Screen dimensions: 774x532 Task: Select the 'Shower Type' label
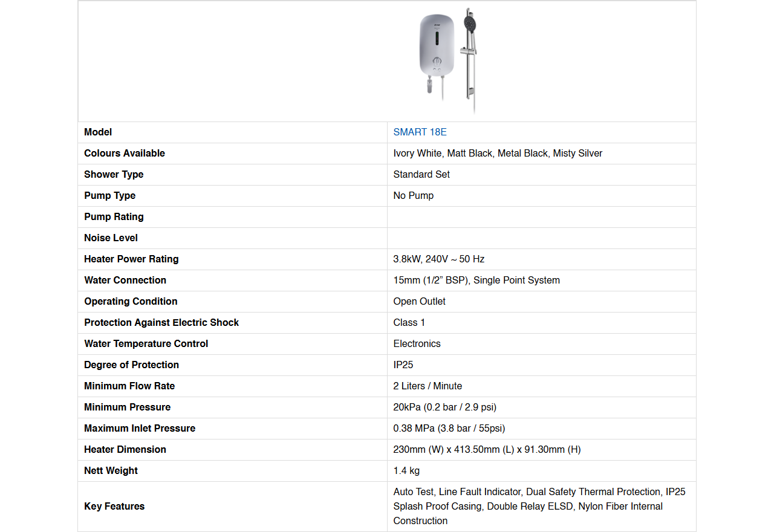(x=114, y=174)
